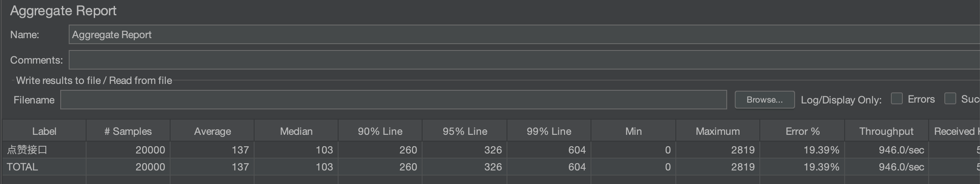Screen dimensions: 980x184
Task: Select the TOTAL row label
Action: pyautogui.click(x=22, y=167)
